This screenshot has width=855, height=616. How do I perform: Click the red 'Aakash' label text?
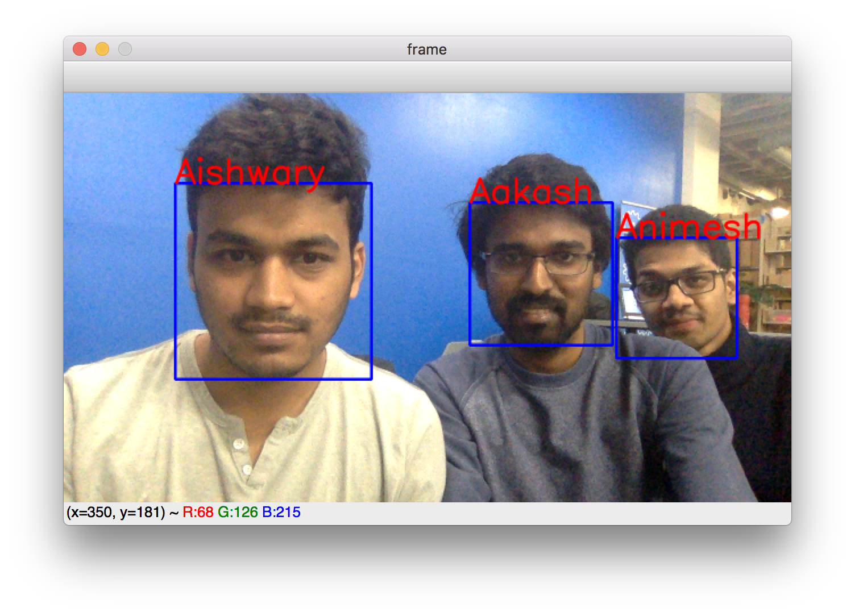(530, 192)
